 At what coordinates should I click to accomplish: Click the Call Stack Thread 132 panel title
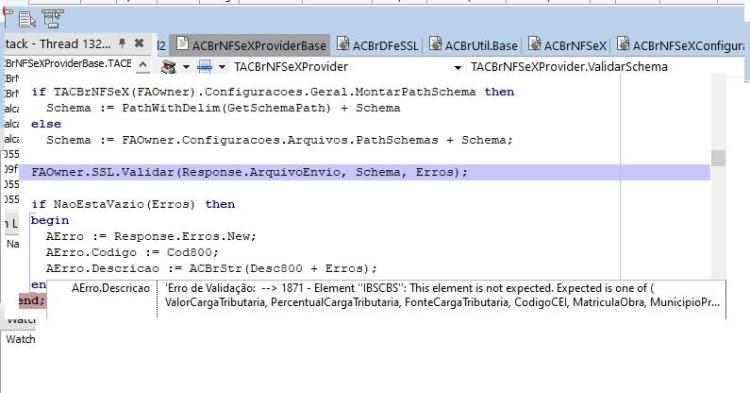[x=58, y=44]
